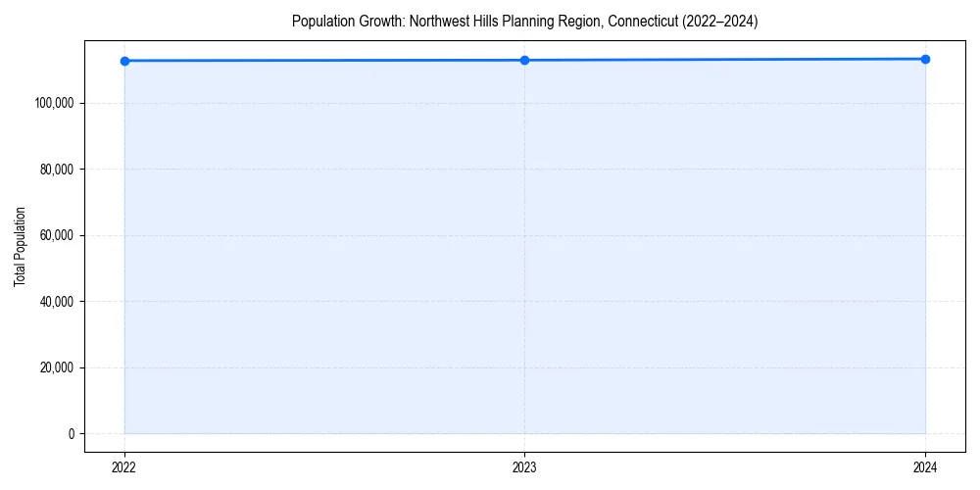Screen dimensions: 980x490
Task: Click the 40,000 y-axis tick label
Action: [59, 302]
